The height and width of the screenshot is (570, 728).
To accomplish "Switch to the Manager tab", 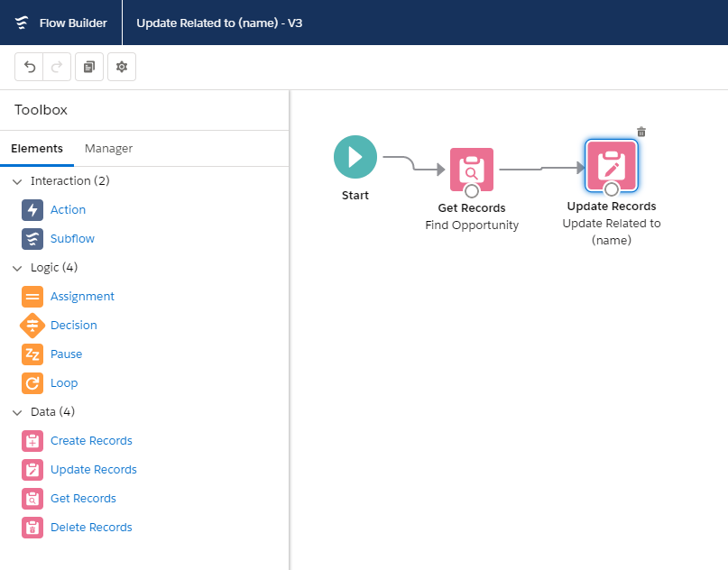I will coord(108,149).
